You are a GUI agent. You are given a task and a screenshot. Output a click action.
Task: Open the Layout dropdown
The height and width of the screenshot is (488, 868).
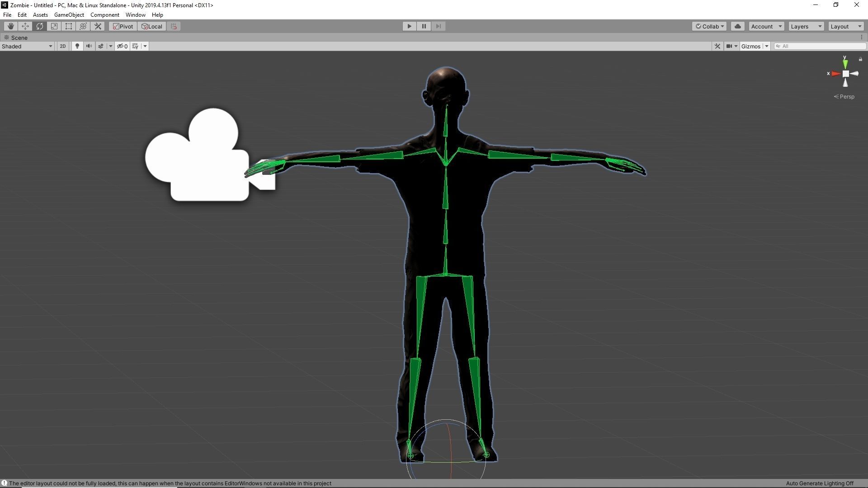(846, 26)
